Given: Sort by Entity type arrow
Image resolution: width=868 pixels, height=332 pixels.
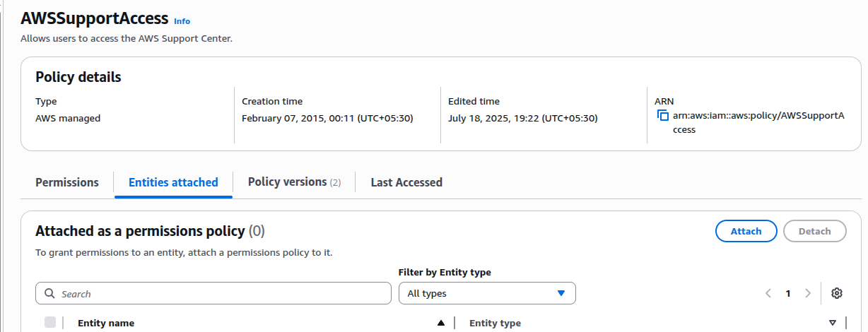Looking at the screenshot, I should click(833, 323).
